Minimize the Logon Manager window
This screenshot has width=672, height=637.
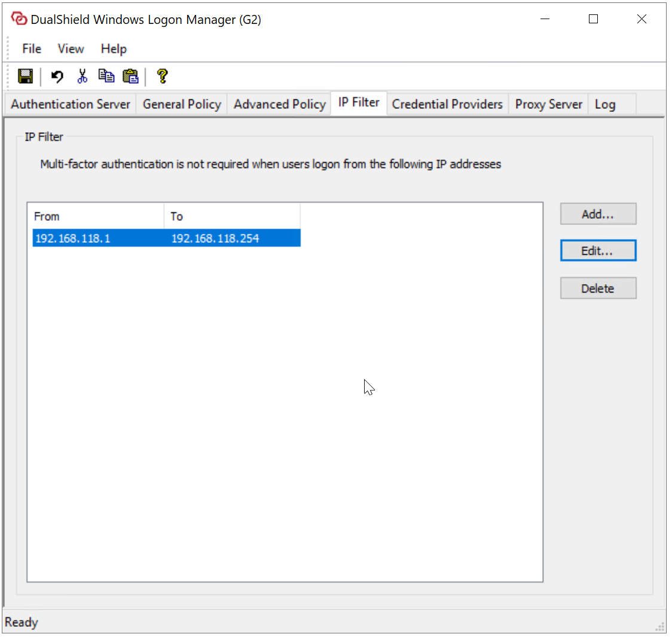click(545, 19)
